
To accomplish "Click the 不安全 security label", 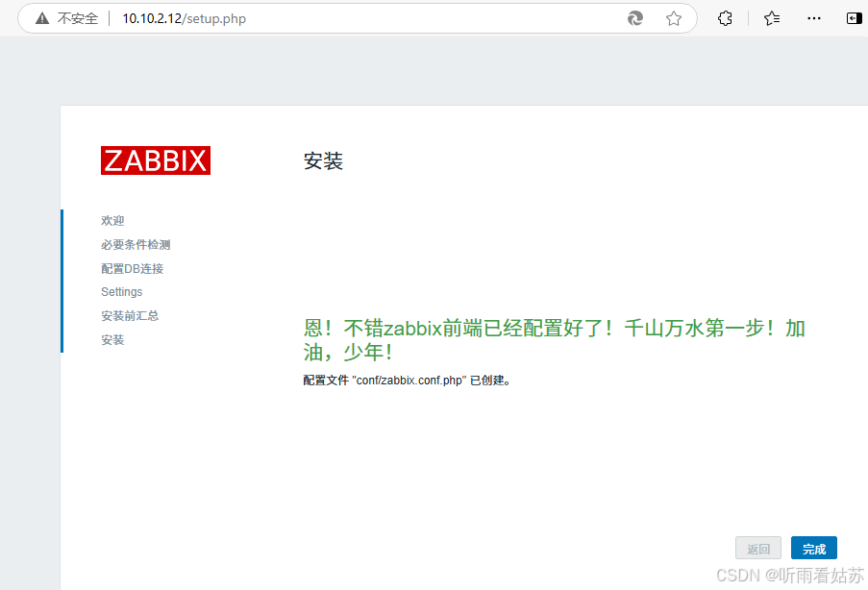I will pyautogui.click(x=78, y=18).
